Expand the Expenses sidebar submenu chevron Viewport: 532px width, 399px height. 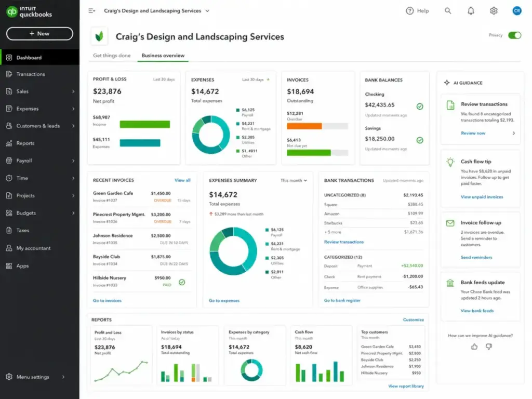(73, 109)
